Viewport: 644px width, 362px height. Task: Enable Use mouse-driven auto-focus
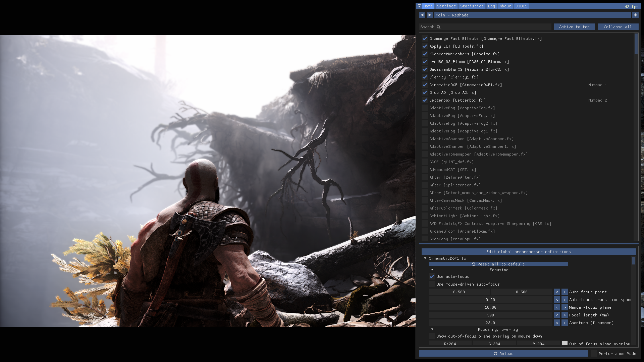(x=432, y=284)
